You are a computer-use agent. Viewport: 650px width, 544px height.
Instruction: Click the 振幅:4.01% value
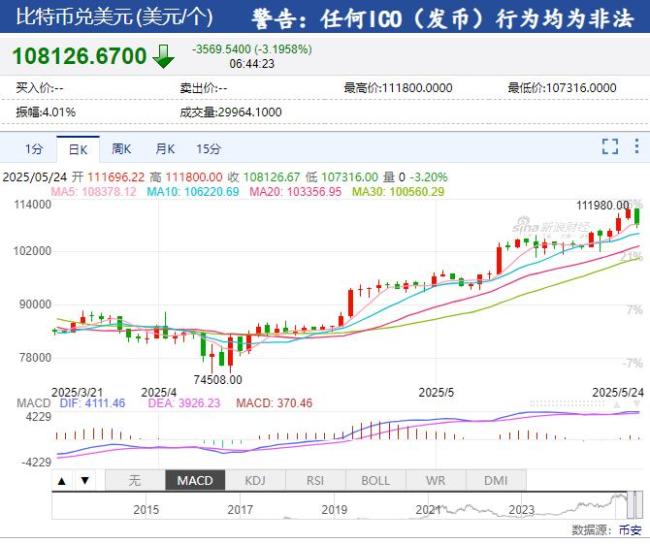click(46, 112)
